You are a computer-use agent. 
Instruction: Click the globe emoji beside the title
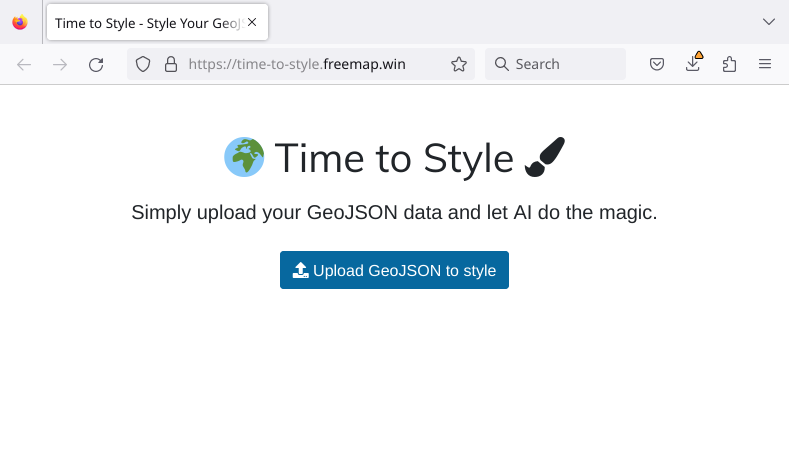pyautogui.click(x=244, y=157)
